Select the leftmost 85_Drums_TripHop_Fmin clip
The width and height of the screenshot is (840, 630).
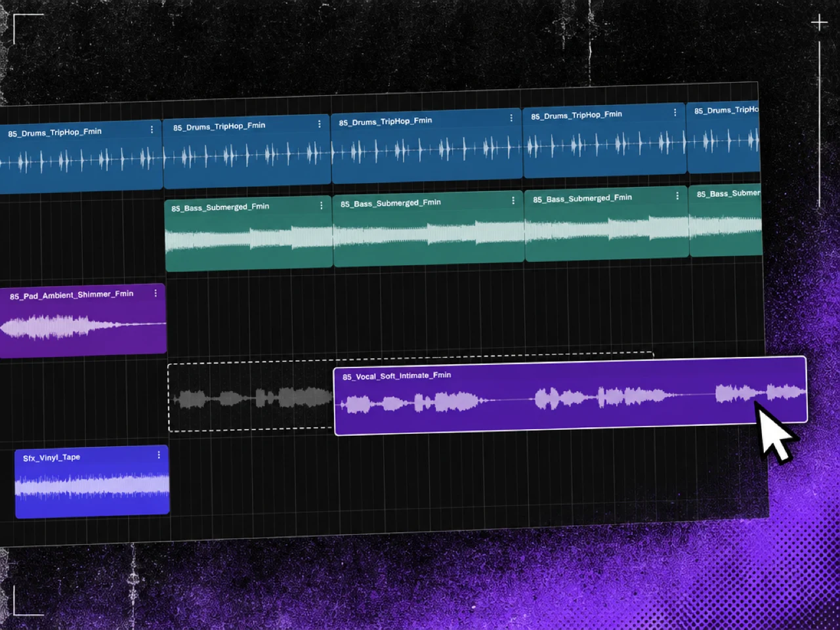[81, 157]
